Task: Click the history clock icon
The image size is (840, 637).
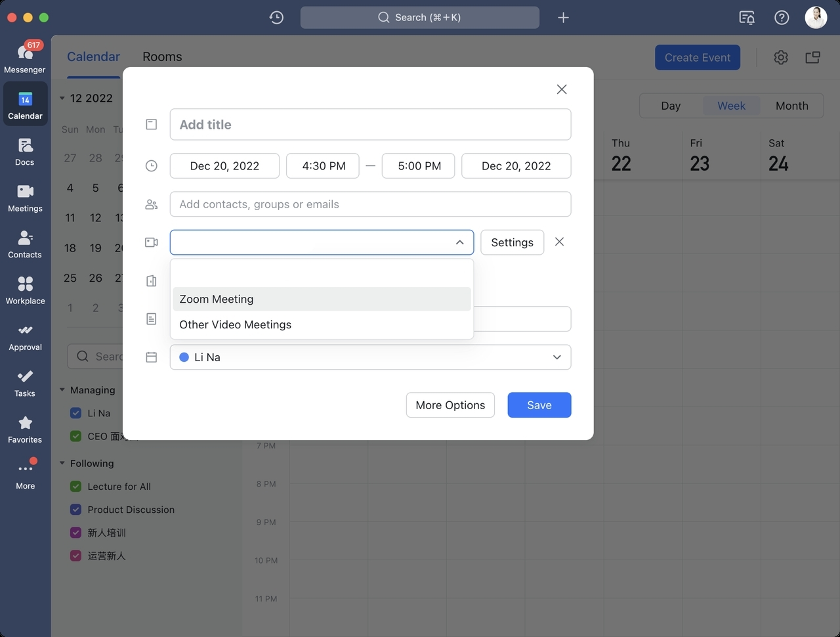Action: 276,18
